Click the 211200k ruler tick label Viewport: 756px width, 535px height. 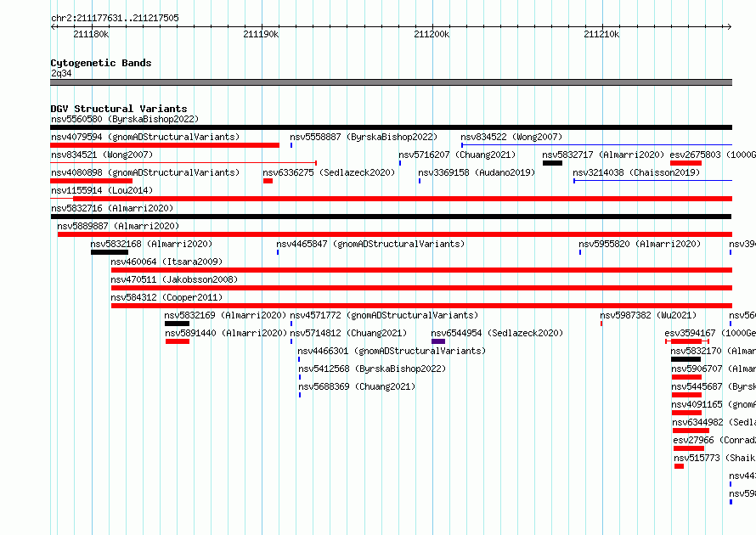pos(432,34)
